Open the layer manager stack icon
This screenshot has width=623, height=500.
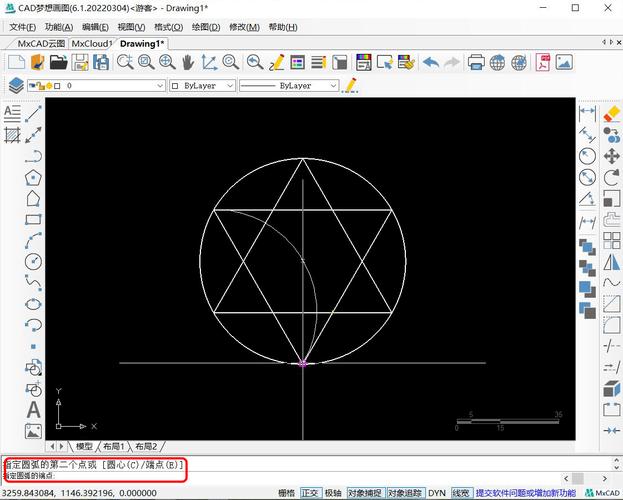click(x=16, y=85)
